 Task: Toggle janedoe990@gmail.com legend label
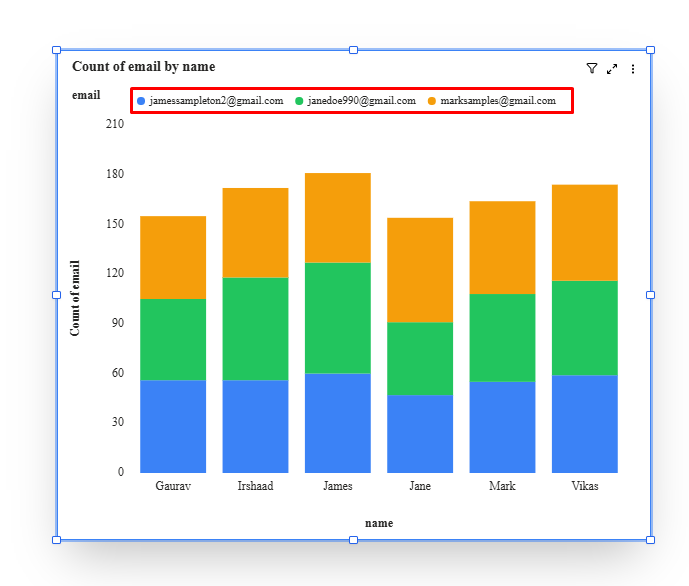pos(361,101)
